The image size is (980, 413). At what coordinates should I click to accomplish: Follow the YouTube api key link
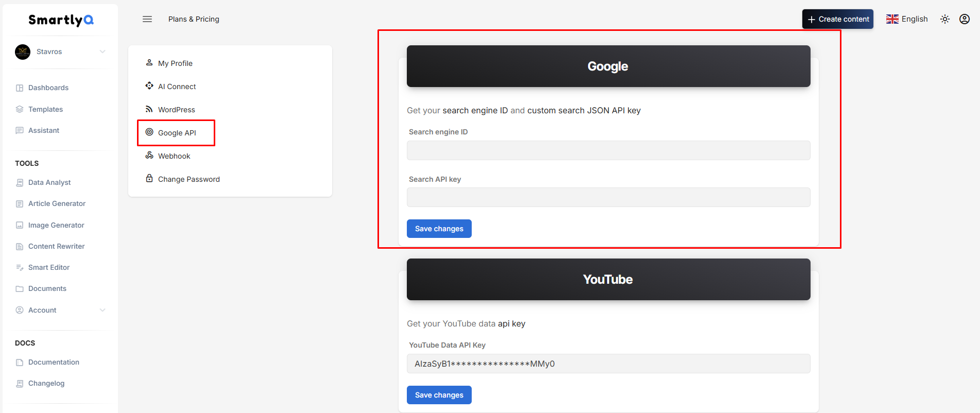point(511,324)
